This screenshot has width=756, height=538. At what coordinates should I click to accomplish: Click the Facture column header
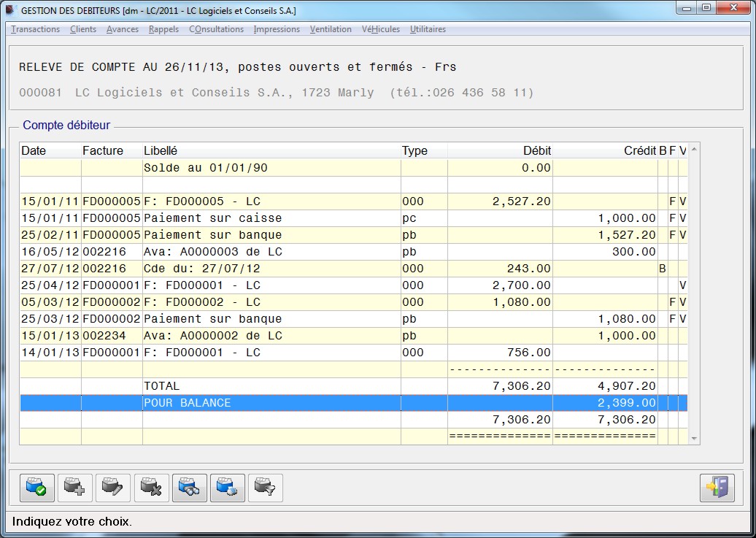click(112, 150)
